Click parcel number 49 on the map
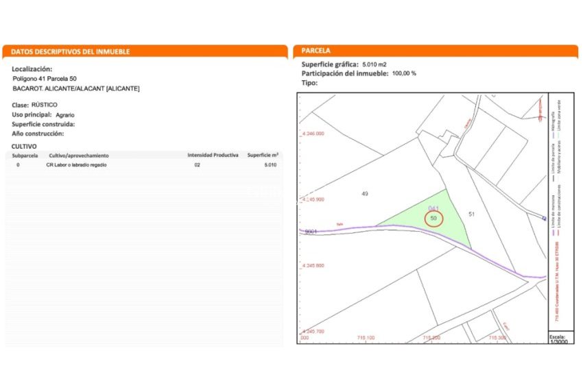Screen dimensions: 583x392 365,194
